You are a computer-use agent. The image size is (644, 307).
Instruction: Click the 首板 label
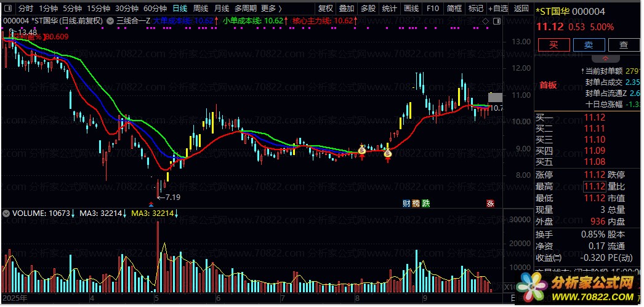click(549, 85)
